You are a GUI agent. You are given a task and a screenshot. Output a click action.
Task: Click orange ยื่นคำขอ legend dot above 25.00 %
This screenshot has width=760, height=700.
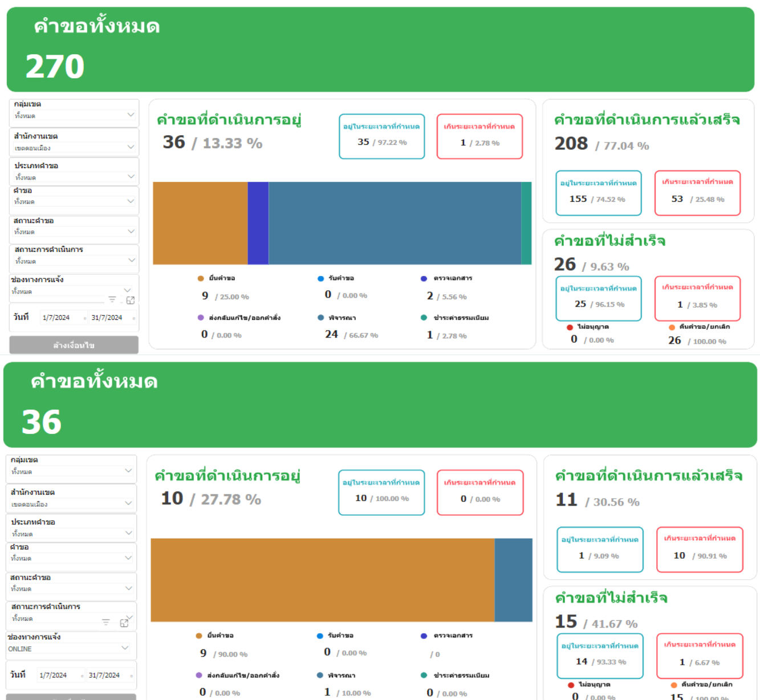[x=201, y=279]
